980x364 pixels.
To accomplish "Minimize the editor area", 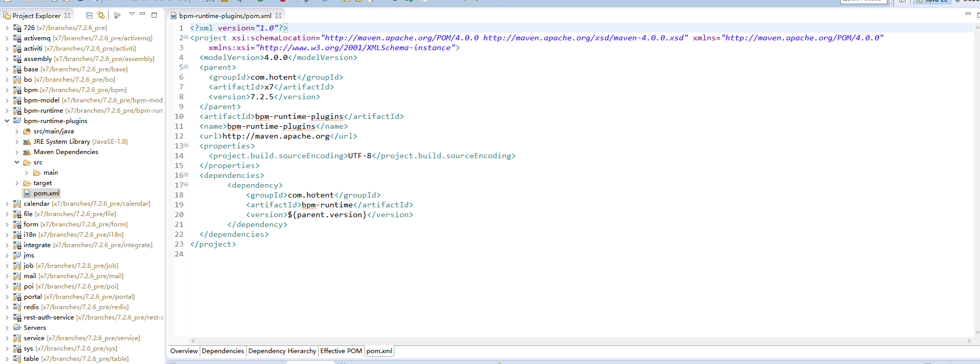I will point(968,14).
